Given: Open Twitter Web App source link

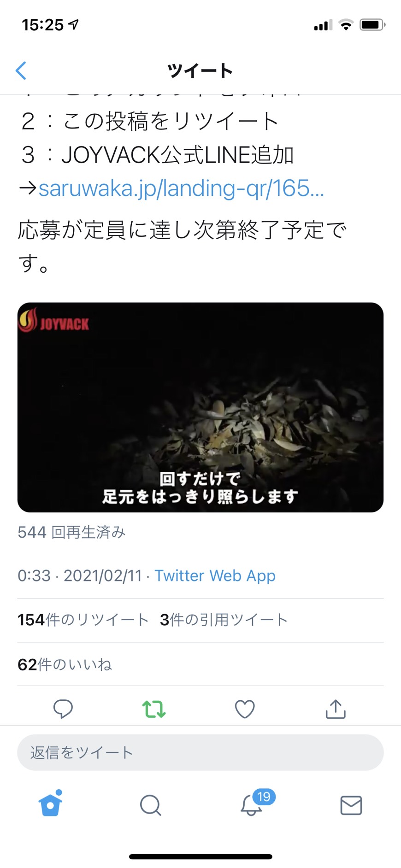Looking at the screenshot, I should click(x=215, y=575).
